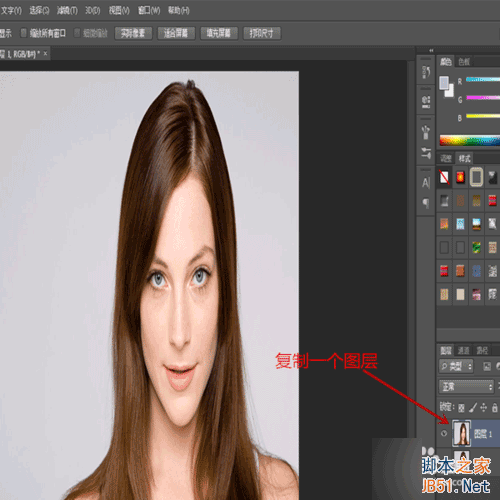
Task: Open the blend mode dropdown
Action: tap(466, 387)
